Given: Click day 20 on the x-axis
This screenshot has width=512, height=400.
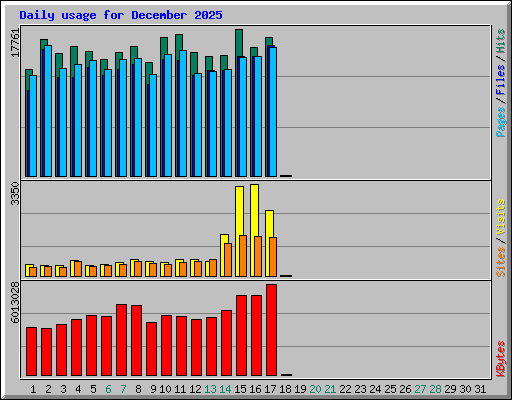Looking at the screenshot, I should 315,389.
